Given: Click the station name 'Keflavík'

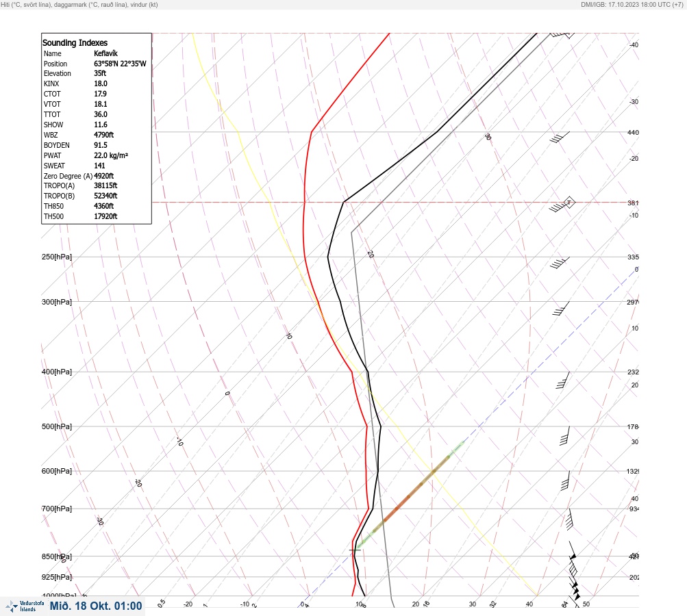Looking at the screenshot, I should pyautogui.click(x=105, y=53).
